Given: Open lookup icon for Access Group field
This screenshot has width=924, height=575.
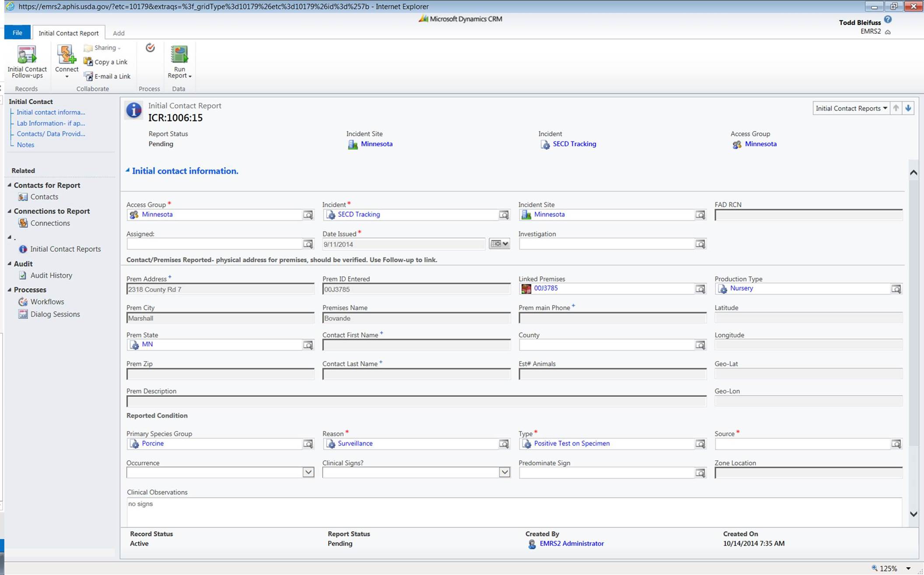Looking at the screenshot, I should 308,215.
